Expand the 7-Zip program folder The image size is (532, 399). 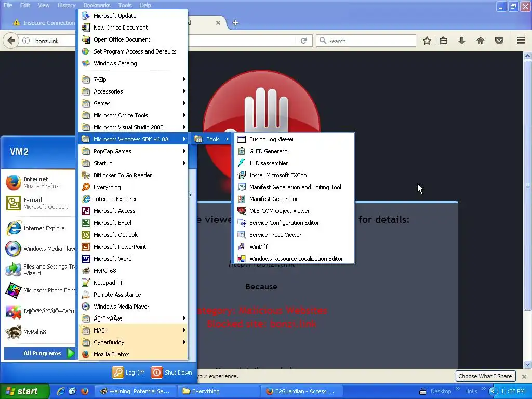click(133, 79)
